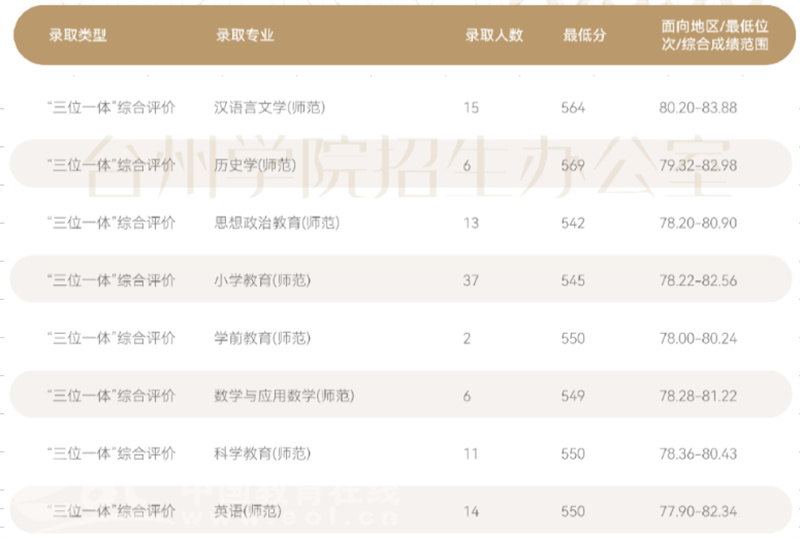The image size is (800, 539).
Task: Select the major 科学教育(师范)
Action: tap(262, 453)
